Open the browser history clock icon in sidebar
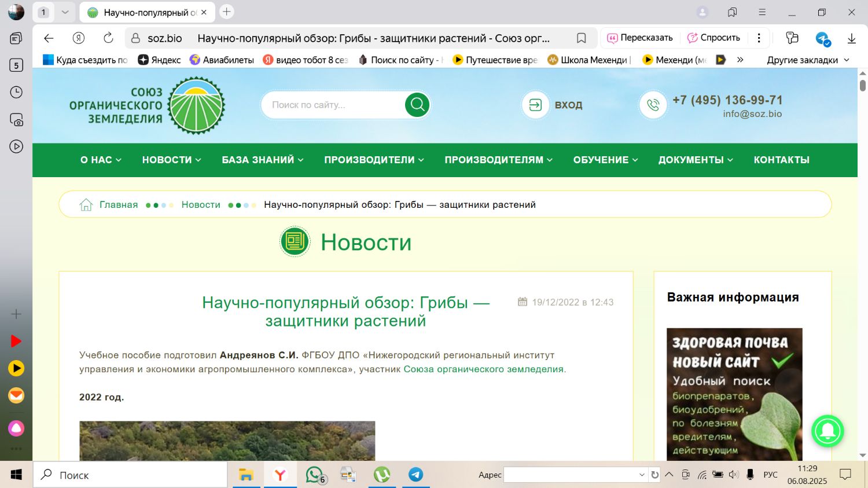The height and width of the screenshot is (488, 868). point(16,93)
